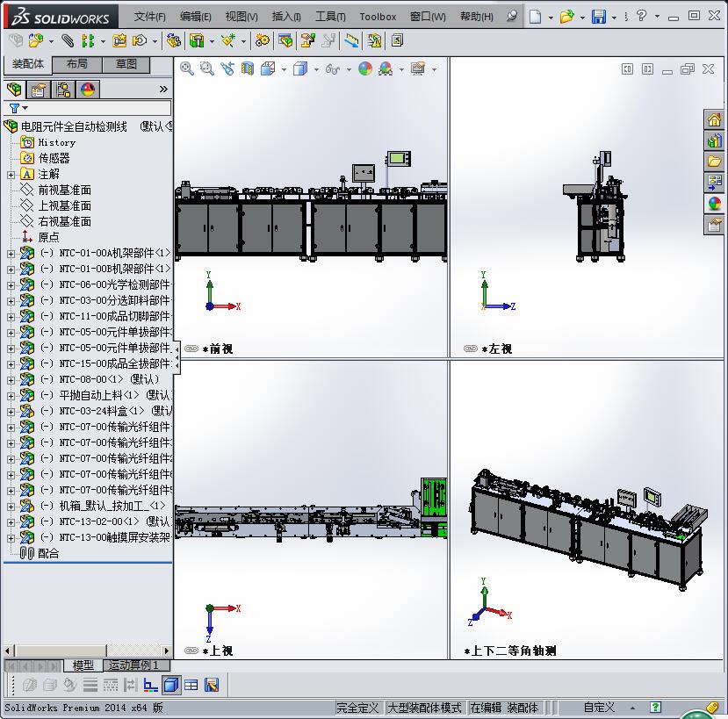
Task: Open the New document dropdown arrow
Action: 551,18
